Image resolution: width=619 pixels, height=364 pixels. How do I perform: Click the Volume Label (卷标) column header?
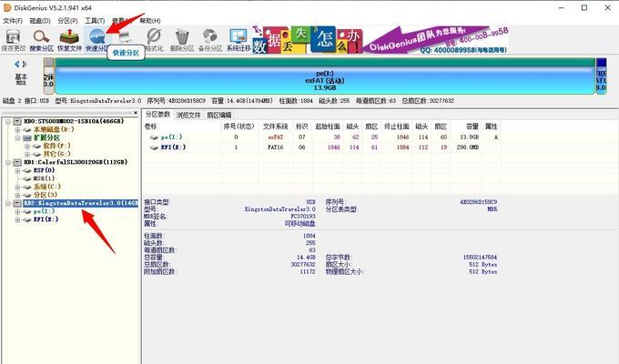click(150, 126)
